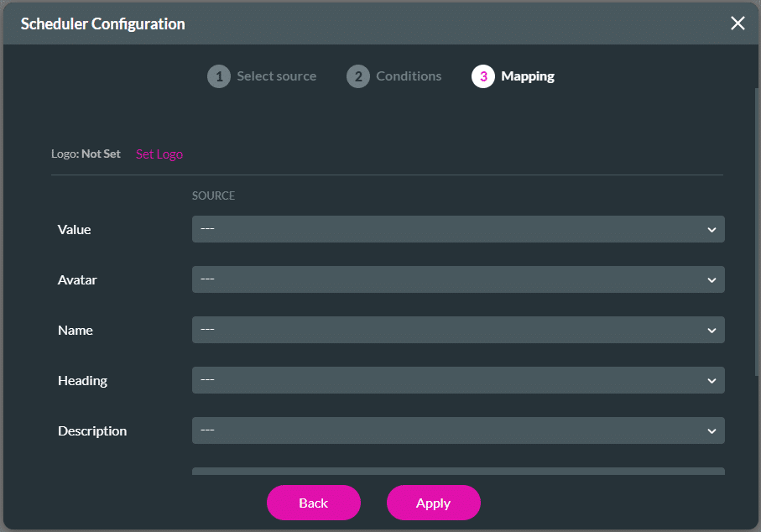Image resolution: width=761 pixels, height=532 pixels.
Task: Click the step 3 number circle
Action: pyautogui.click(x=483, y=76)
